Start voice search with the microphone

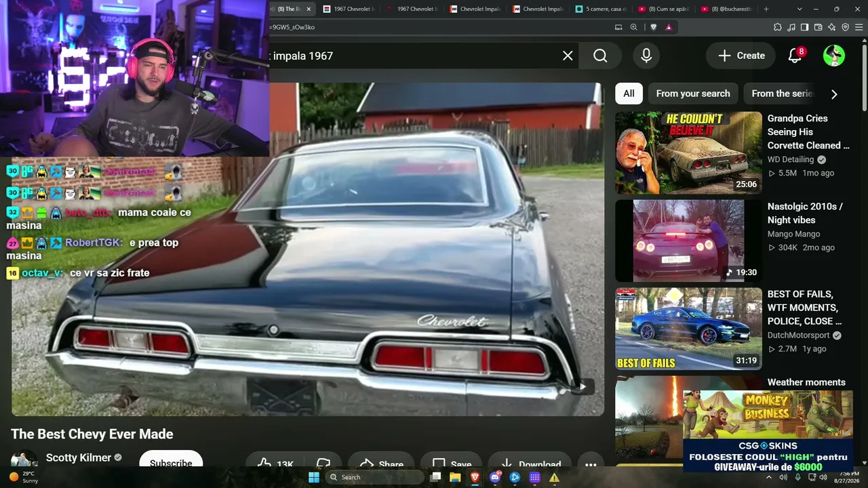646,56
